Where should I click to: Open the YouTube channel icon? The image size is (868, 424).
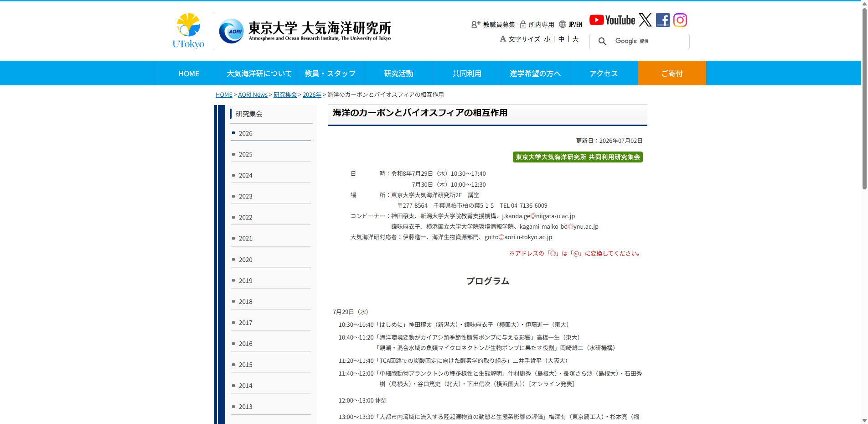[612, 20]
